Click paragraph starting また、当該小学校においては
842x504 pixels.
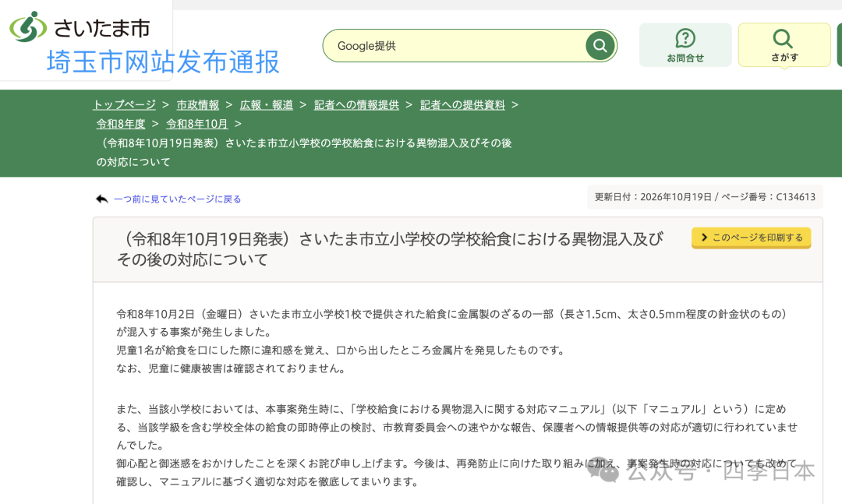(457, 427)
